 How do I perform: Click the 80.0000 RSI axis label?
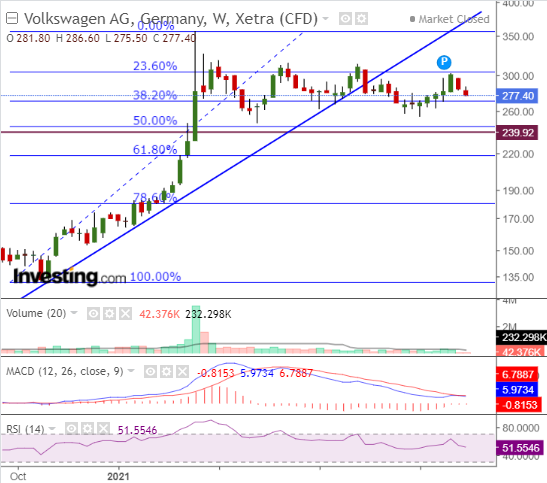tap(521, 428)
